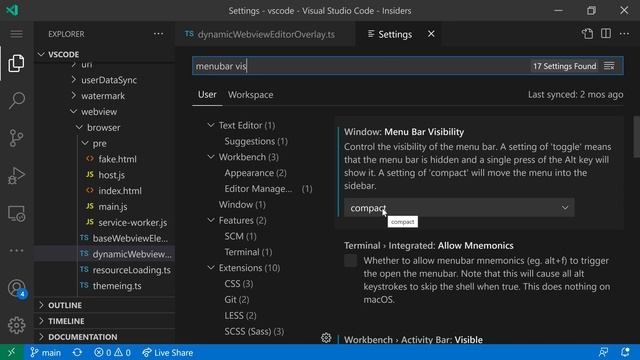Select Appearance (2) in settings tree

coord(255,173)
